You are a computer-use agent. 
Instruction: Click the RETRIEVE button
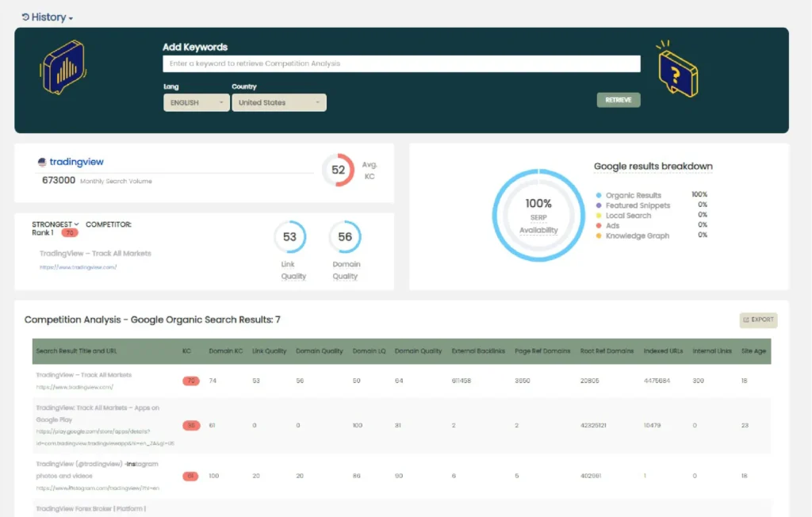(619, 100)
